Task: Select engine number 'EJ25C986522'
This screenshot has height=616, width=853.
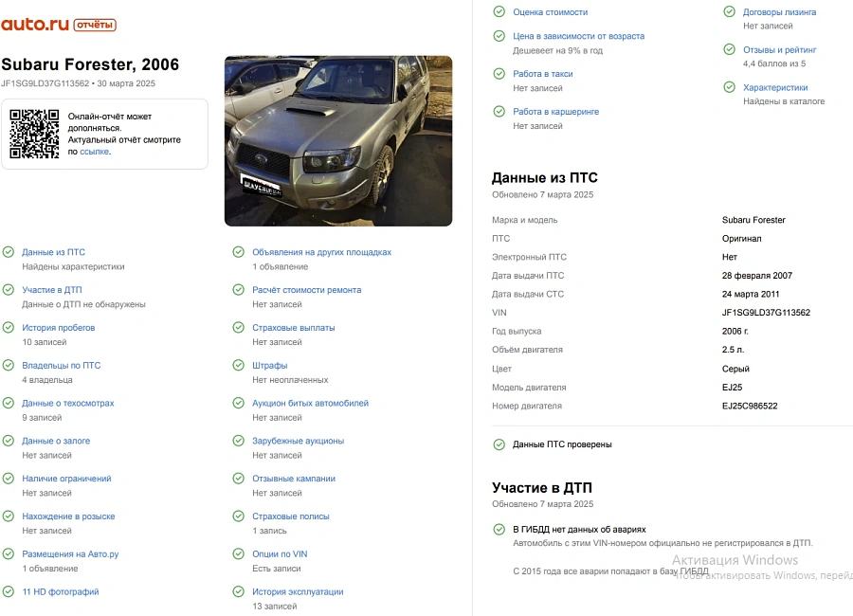Action: click(x=750, y=406)
